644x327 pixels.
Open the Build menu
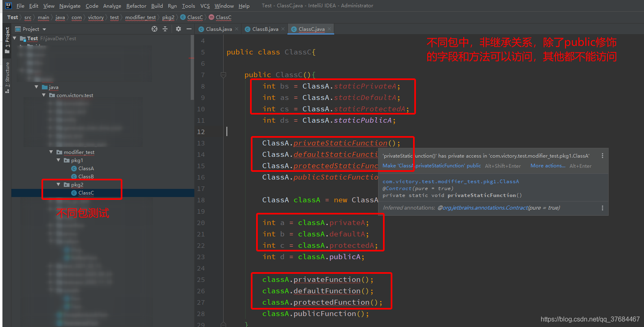(x=157, y=6)
